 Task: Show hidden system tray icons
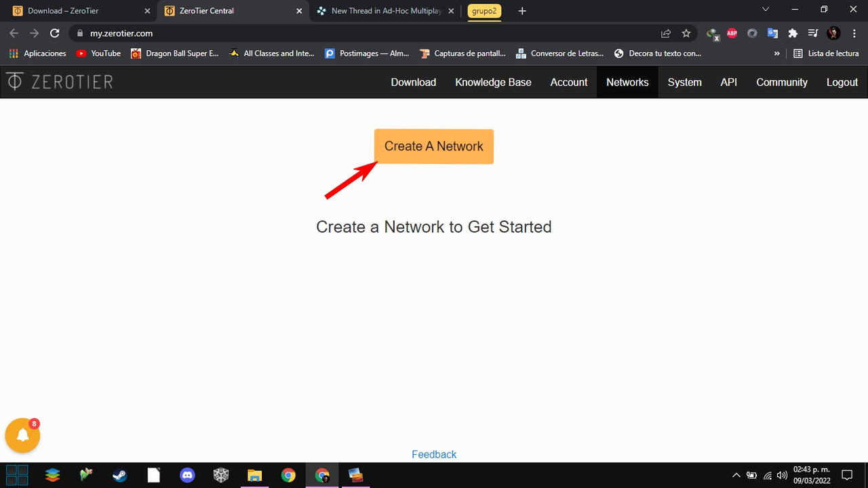736,475
